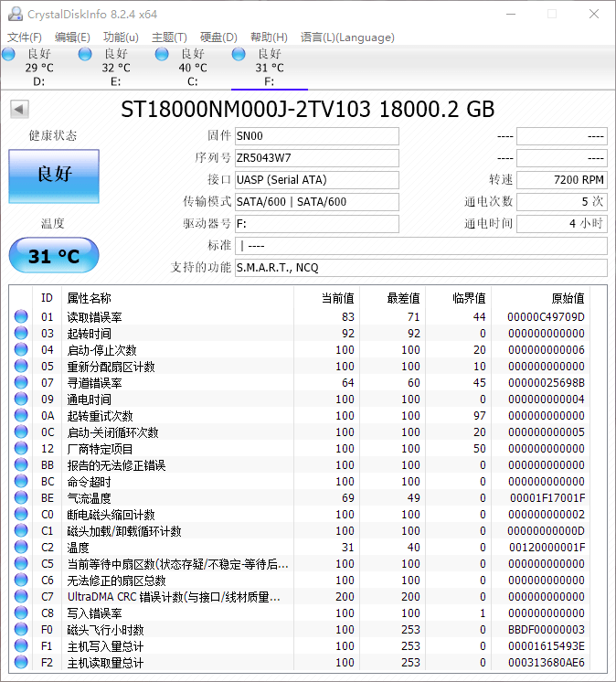616x682 pixels.
Task: Click the firmware field showing SN00
Action: [x=317, y=136]
